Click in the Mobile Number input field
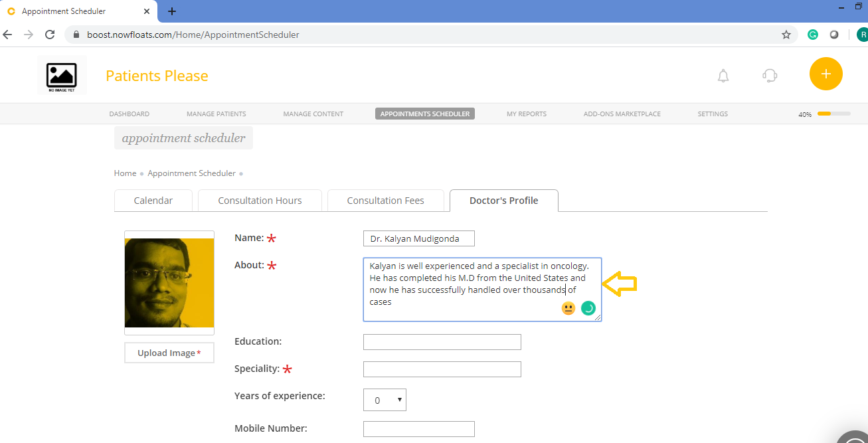Image resolution: width=868 pixels, height=443 pixels. (419, 429)
